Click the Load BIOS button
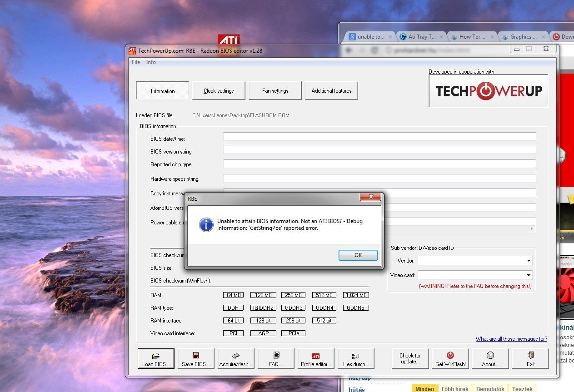574x392 pixels. click(156, 359)
